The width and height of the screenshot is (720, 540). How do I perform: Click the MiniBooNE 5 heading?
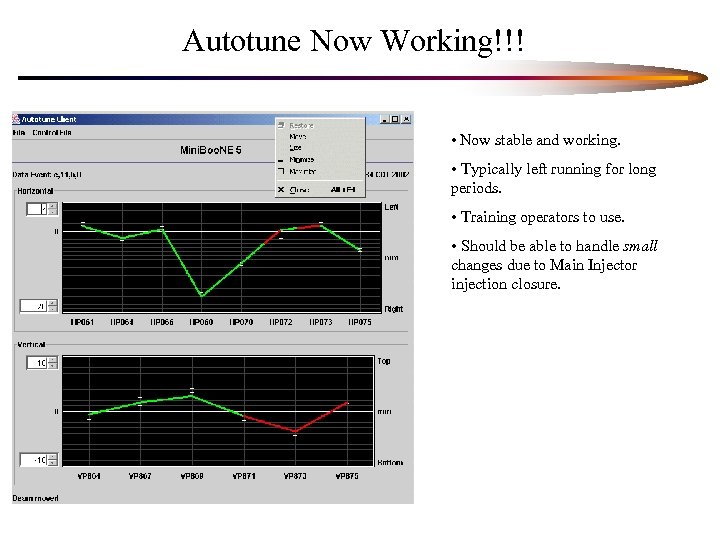pos(211,150)
